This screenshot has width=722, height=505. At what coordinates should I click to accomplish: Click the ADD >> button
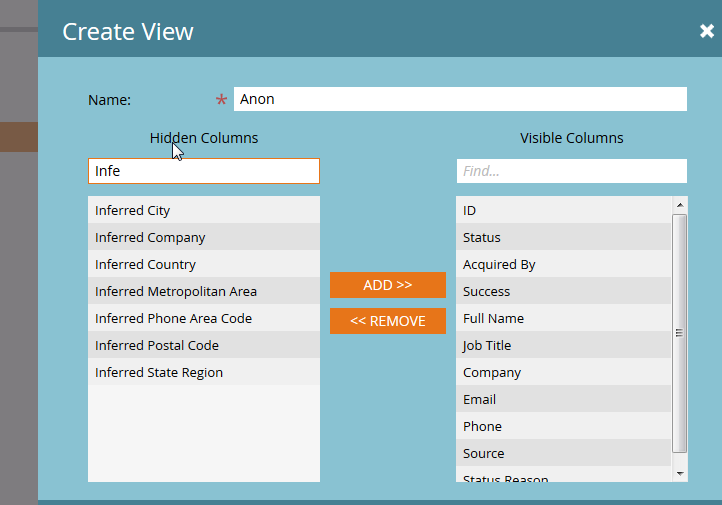click(x=387, y=285)
